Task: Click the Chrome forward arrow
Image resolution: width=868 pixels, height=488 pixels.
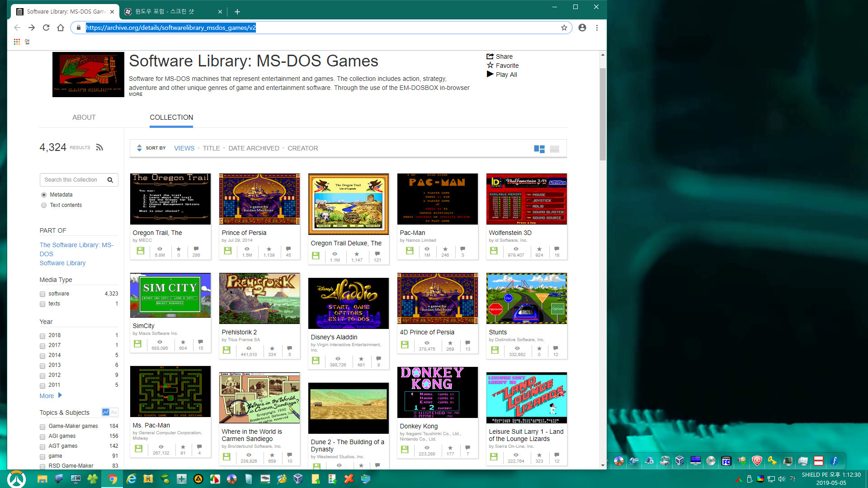Action: coord(32,28)
